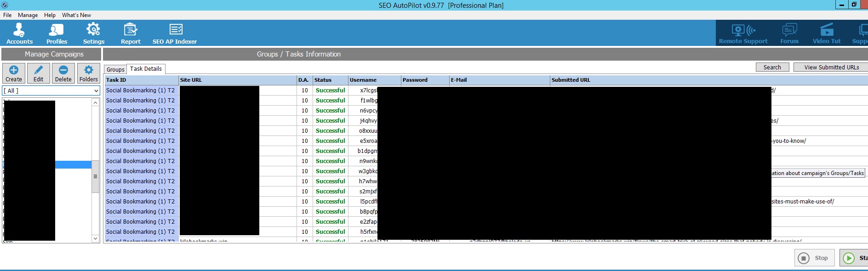Click Successful status in h7whw row

[x=330, y=181]
